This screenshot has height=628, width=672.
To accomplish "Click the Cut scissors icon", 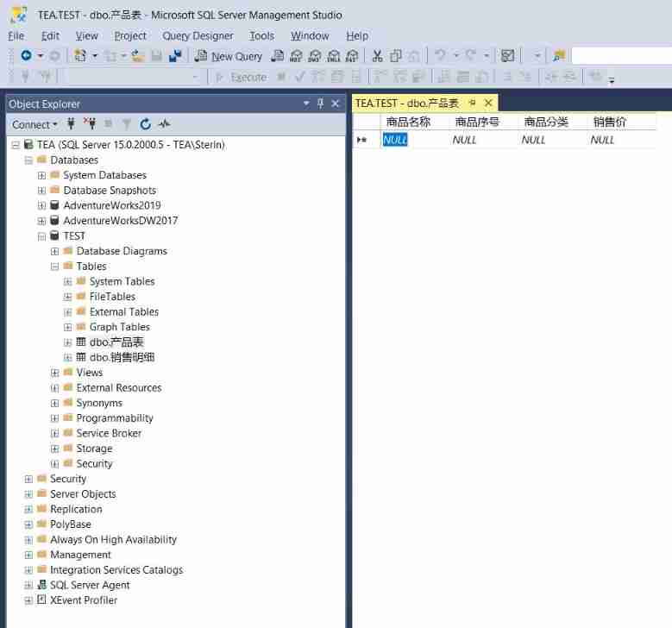I will 377,56.
